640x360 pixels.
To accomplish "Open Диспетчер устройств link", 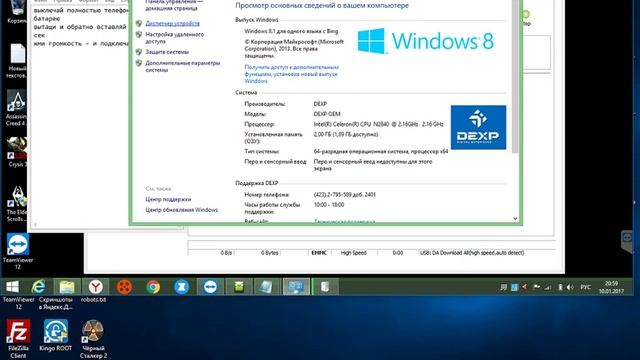I will 172,24.
